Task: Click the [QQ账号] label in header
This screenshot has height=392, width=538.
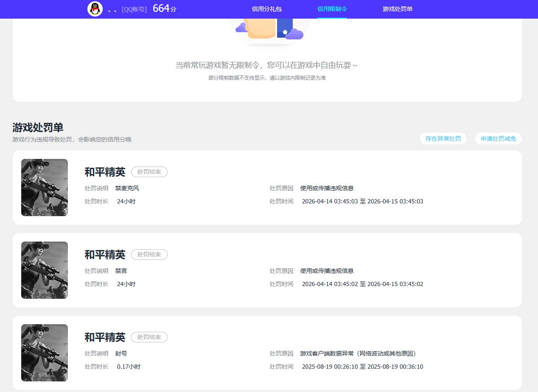Action: click(x=134, y=9)
